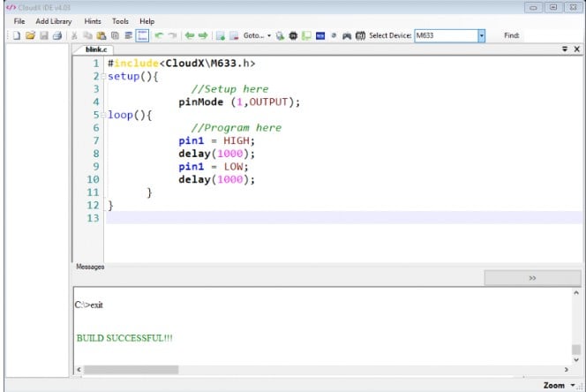Switch to the blink.c tab
586x392 pixels.
pyautogui.click(x=96, y=50)
